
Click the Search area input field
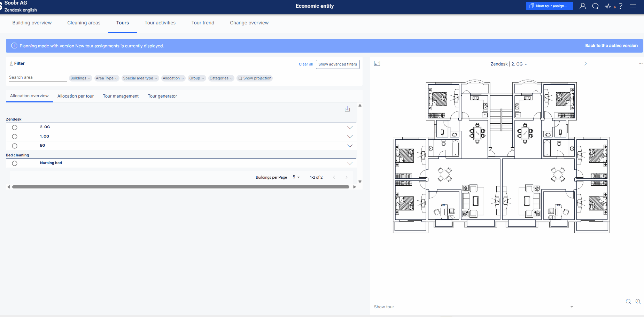click(x=38, y=78)
